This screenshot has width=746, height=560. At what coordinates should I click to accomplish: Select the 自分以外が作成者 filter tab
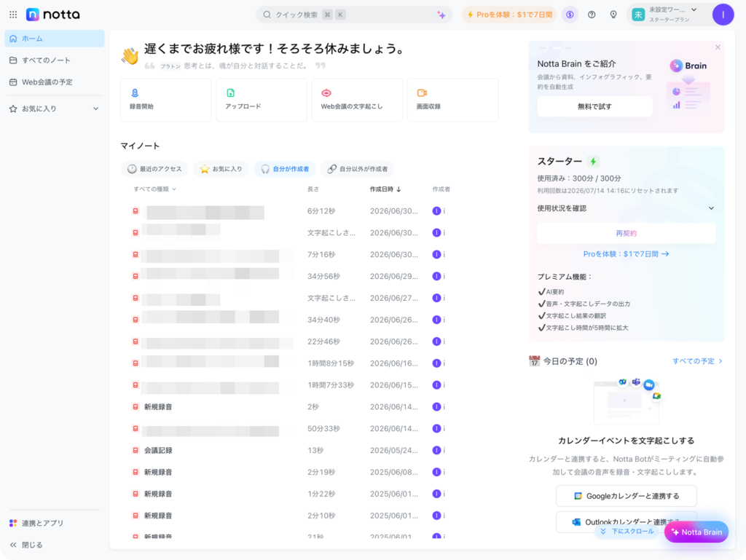tap(357, 169)
